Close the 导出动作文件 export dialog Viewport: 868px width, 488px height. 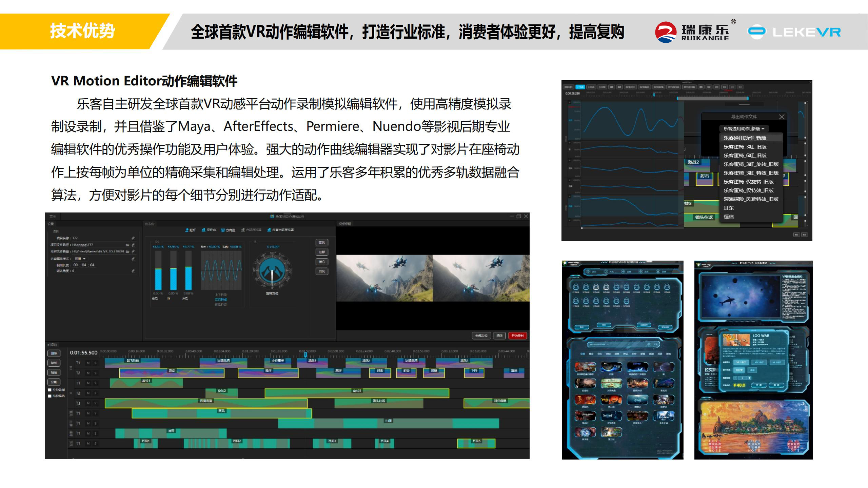point(782,117)
